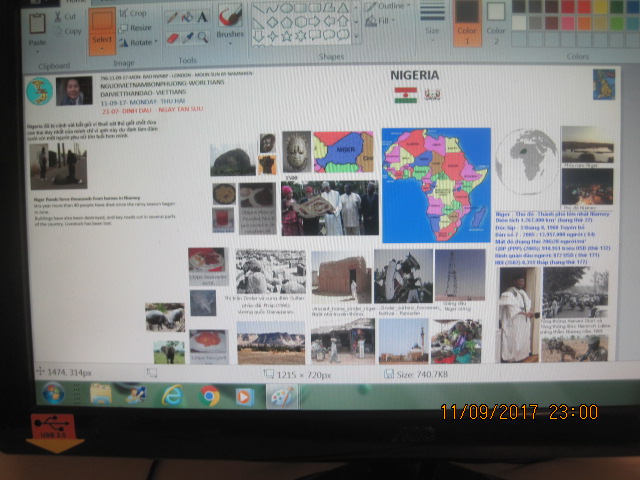640x480 pixels.
Task: Choose the Cloud callout shape
Action: (343, 35)
